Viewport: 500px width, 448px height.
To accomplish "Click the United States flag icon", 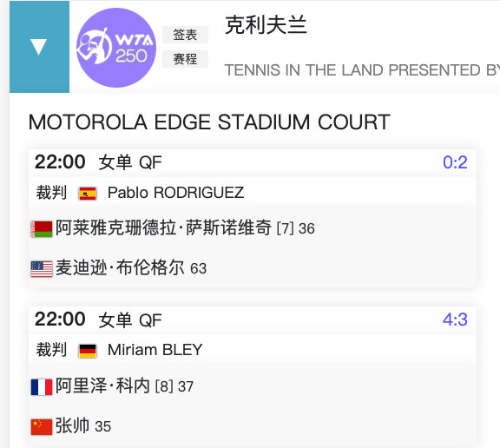I will 42,269.
